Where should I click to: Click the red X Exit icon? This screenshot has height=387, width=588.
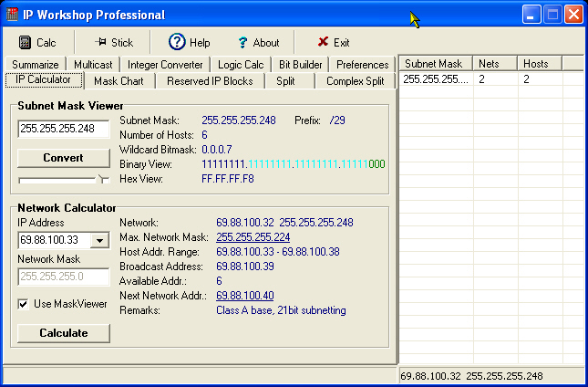click(x=322, y=42)
